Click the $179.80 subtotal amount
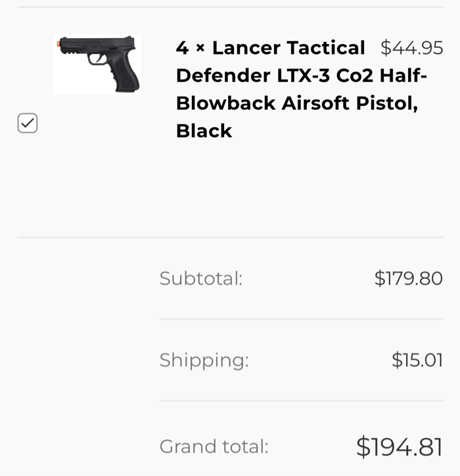Image resolution: width=460 pixels, height=476 pixels. (408, 279)
